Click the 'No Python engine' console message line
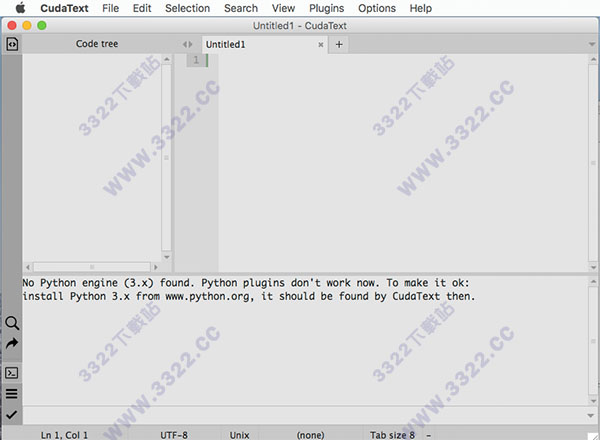Viewport: 600px width, 440px height. (246, 283)
